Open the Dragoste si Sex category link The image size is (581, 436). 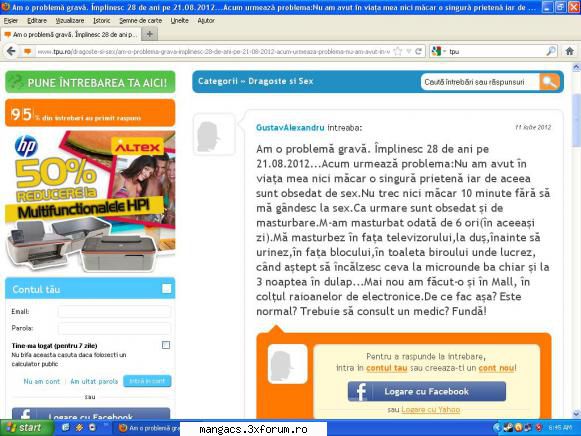(x=280, y=81)
